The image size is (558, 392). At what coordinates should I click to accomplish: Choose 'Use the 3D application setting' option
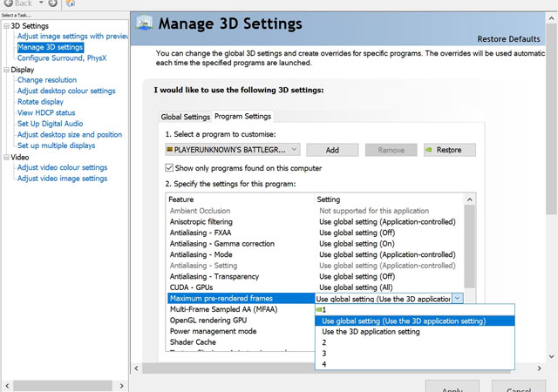(371, 332)
